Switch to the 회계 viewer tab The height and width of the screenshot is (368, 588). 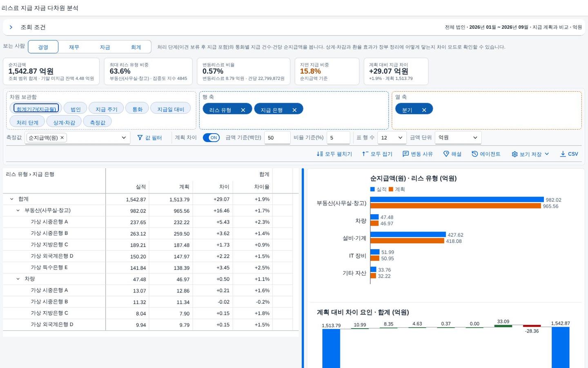pyautogui.click(x=136, y=47)
